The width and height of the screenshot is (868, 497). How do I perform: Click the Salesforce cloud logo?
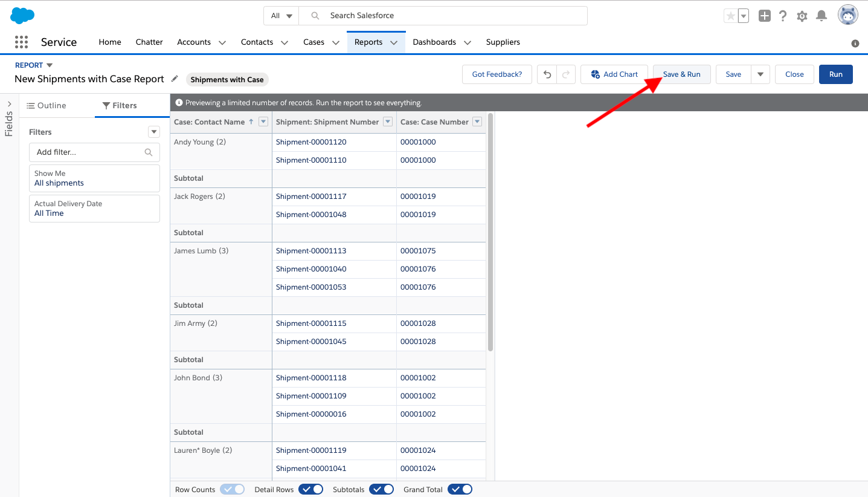click(22, 16)
